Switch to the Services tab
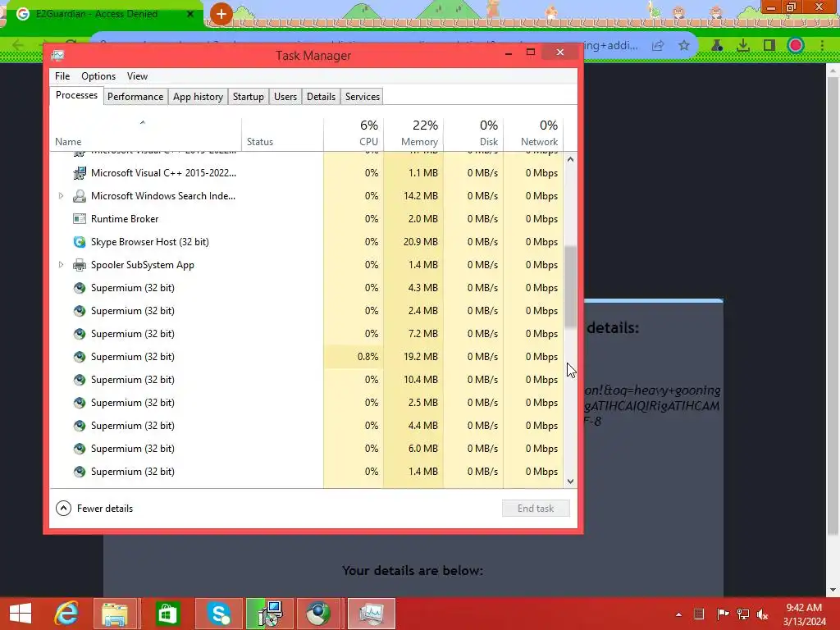 click(x=362, y=97)
